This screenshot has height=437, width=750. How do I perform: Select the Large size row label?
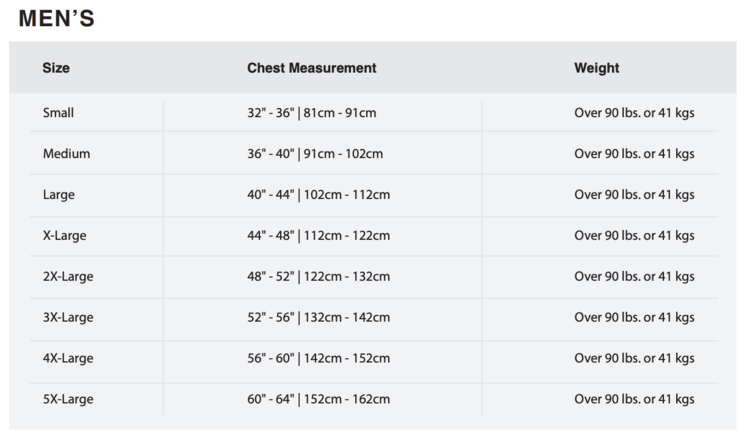[x=58, y=195]
